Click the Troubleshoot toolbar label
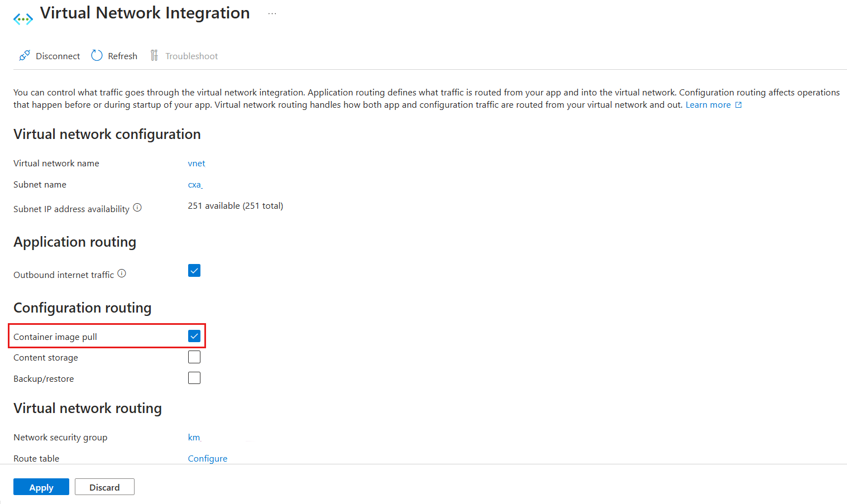Viewport: 847px width, 504px height. 192,56
